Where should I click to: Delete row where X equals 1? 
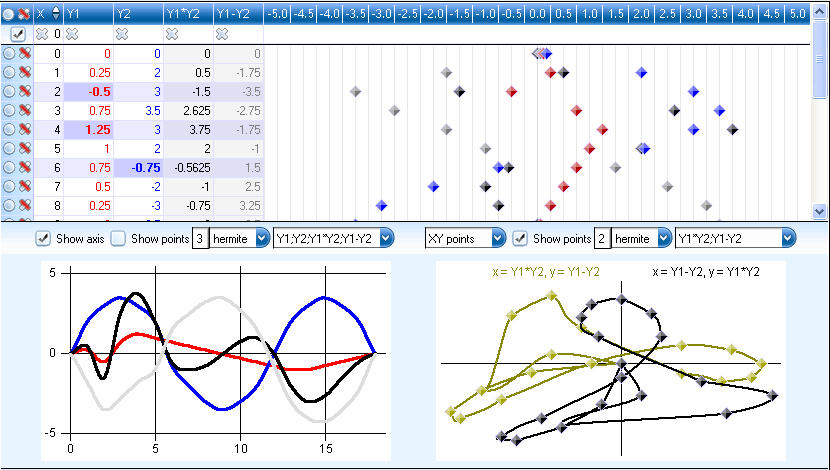click(x=25, y=73)
